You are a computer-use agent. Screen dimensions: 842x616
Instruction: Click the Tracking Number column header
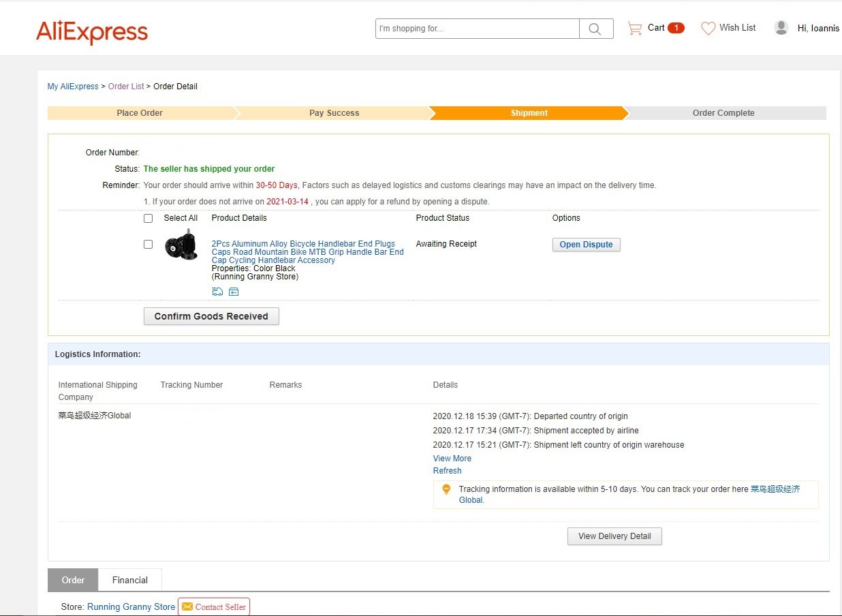pyautogui.click(x=191, y=385)
